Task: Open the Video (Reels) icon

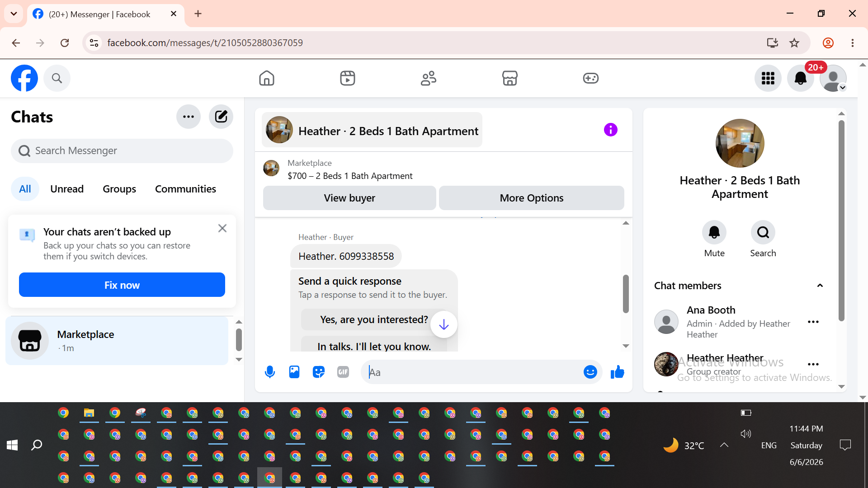Action: [x=348, y=78]
